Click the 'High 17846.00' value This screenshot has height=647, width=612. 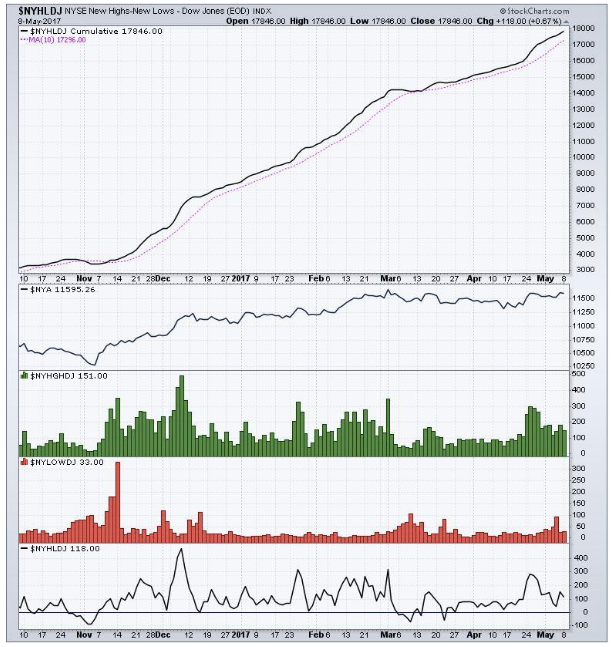(x=317, y=21)
